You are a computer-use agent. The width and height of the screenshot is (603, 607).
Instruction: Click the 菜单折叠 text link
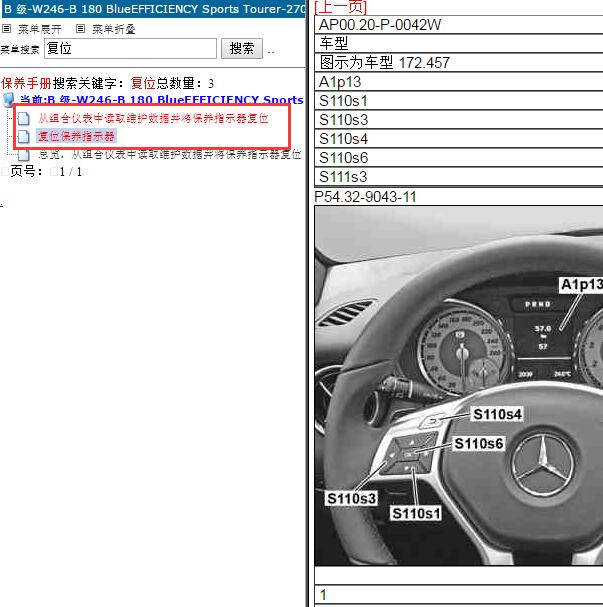[114, 29]
